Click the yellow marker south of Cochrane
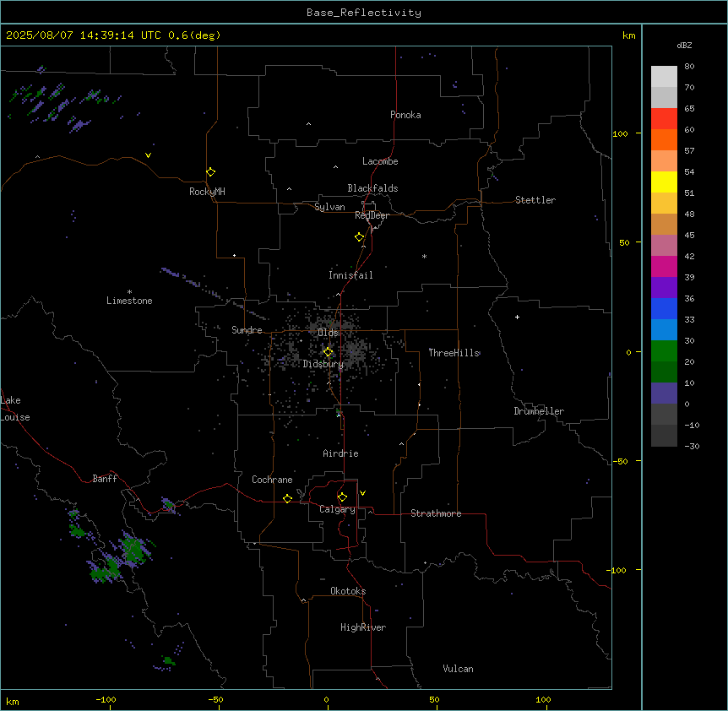Viewport: 728px width, 711px height. (x=287, y=498)
